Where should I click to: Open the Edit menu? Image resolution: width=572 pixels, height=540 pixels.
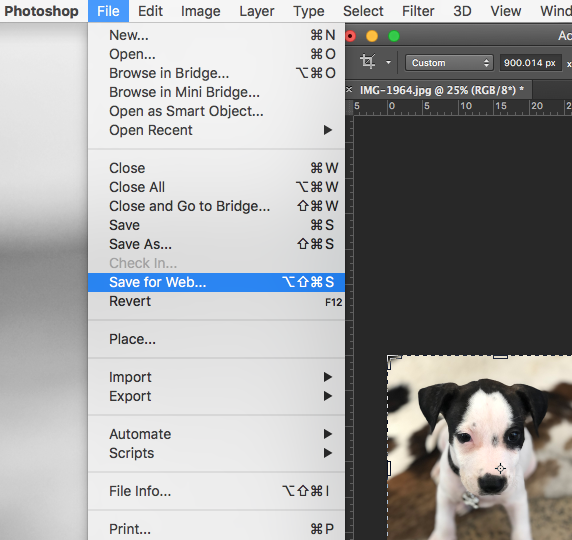pyautogui.click(x=150, y=11)
